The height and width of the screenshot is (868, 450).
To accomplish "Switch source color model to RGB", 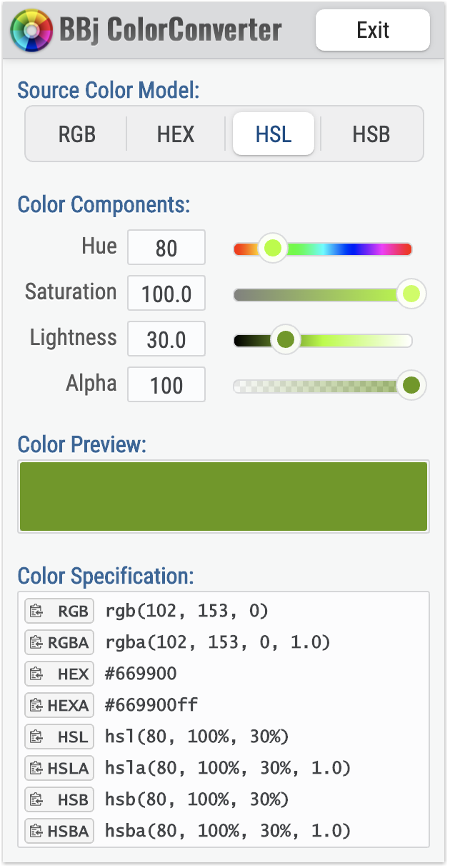I will click(x=77, y=134).
